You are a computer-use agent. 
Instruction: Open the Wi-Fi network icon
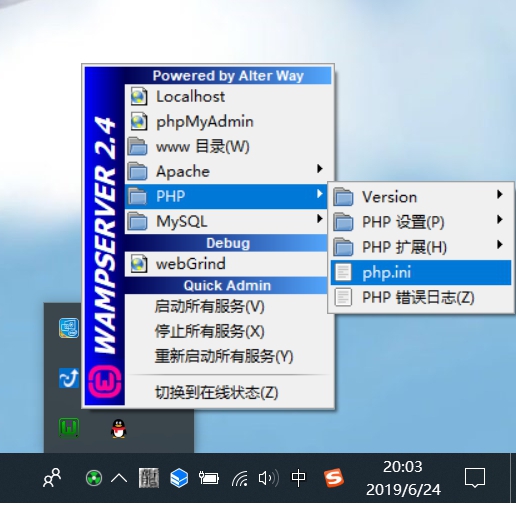(x=240, y=479)
